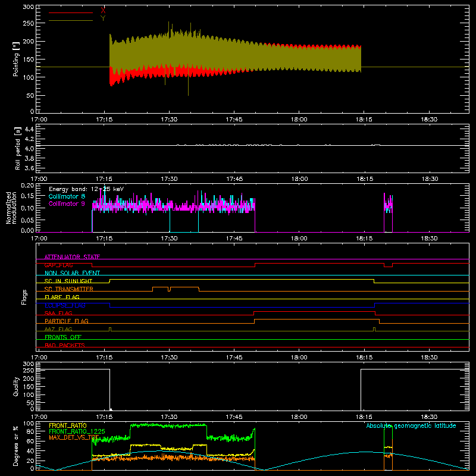
Task: Click the 0.20 tick on modulation axis
Action: (x=27, y=186)
